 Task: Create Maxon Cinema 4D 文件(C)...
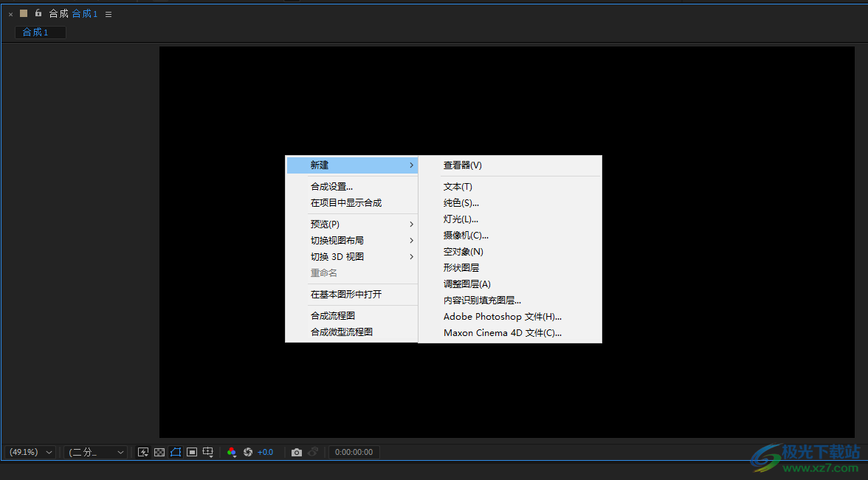510,333
